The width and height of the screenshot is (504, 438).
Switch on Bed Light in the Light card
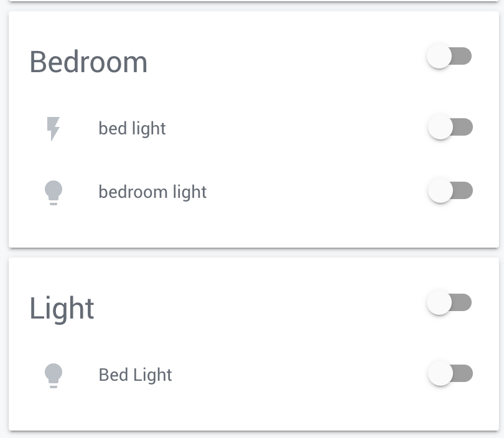(450, 373)
